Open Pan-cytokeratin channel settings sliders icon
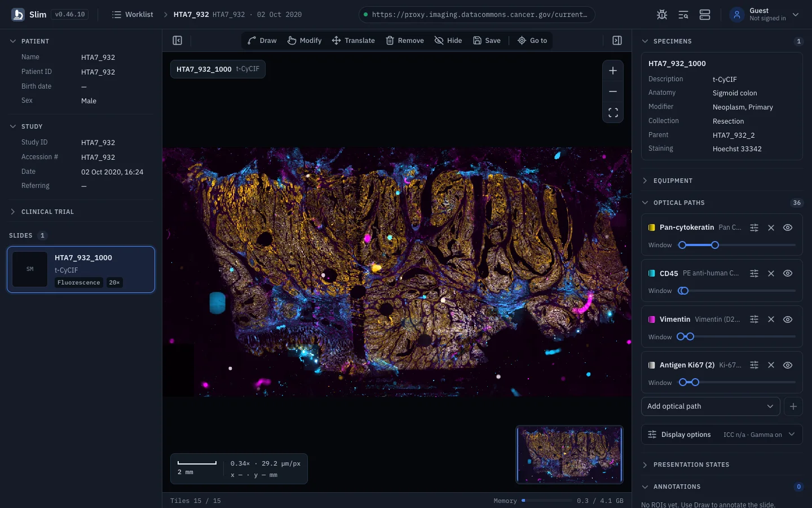 (x=754, y=227)
